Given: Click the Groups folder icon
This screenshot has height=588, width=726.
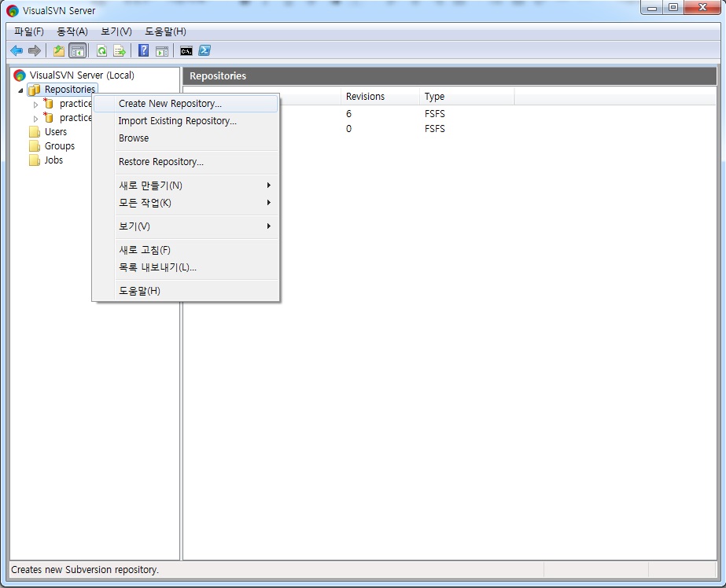Looking at the screenshot, I should point(35,146).
